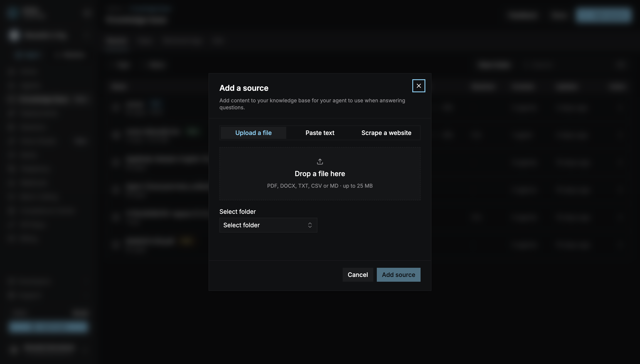The image size is (640, 364).
Task: Open the Select folder dropdown
Action: click(268, 225)
